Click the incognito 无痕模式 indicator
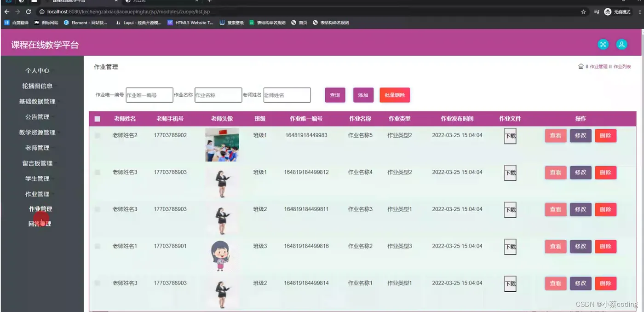The width and height of the screenshot is (644, 312). 617,12
